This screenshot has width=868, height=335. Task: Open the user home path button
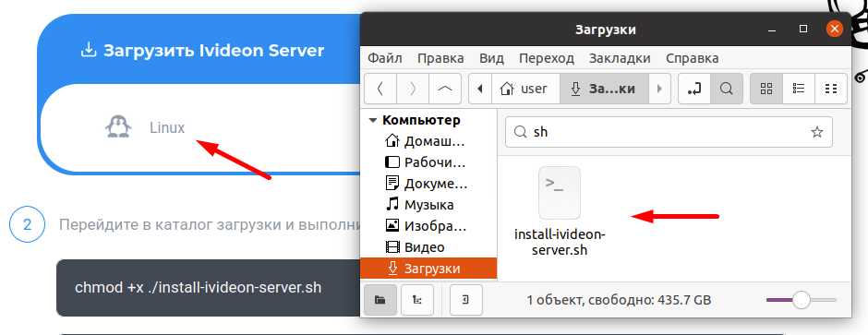[x=525, y=89]
